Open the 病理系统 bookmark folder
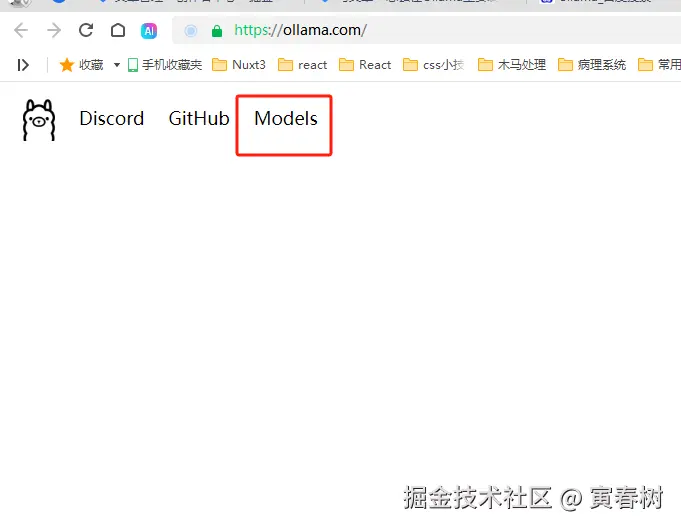 point(592,65)
